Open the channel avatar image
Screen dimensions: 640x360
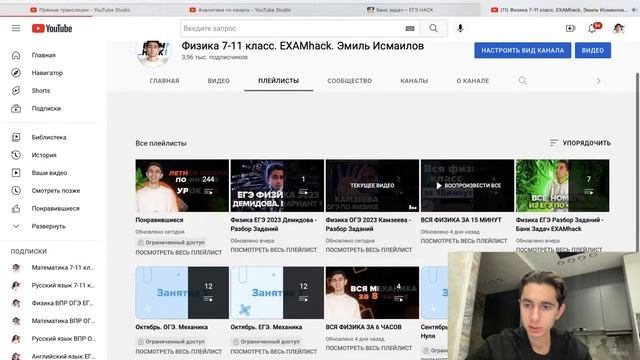pyautogui.click(x=153, y=53)
